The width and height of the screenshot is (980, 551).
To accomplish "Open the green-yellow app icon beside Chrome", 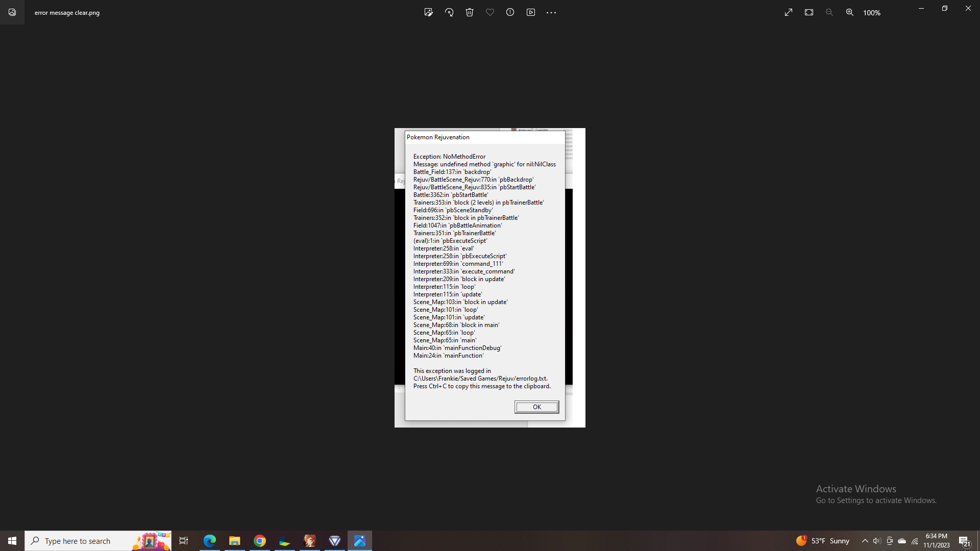I will 285,541.
